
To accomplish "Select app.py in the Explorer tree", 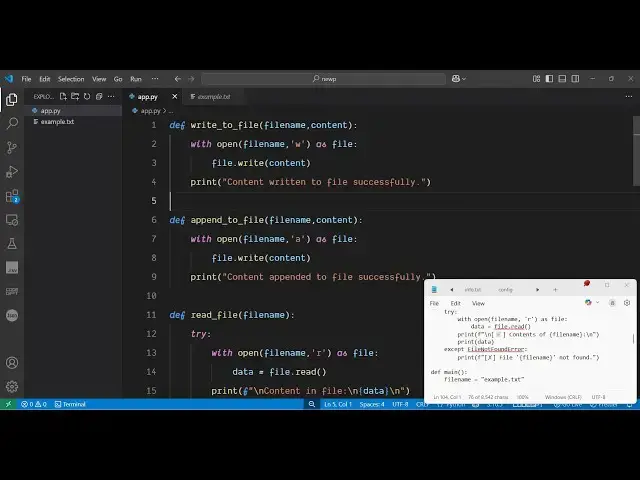I will [73, 111].
